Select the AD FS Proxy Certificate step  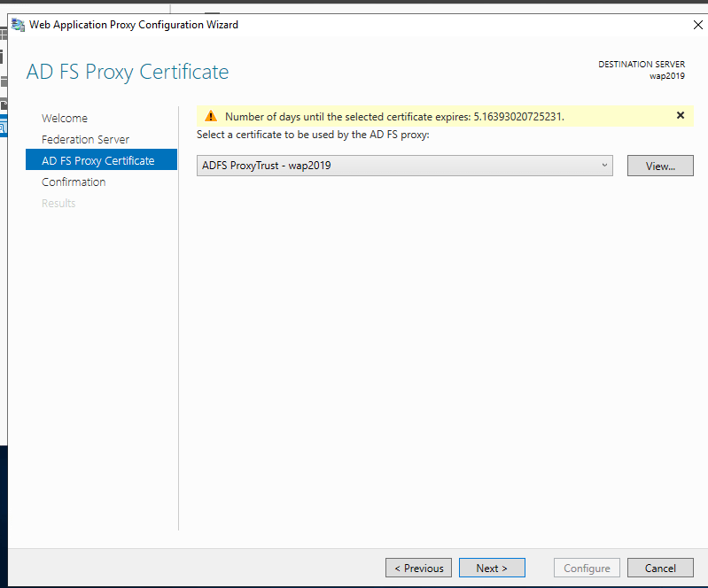[98, 160]
